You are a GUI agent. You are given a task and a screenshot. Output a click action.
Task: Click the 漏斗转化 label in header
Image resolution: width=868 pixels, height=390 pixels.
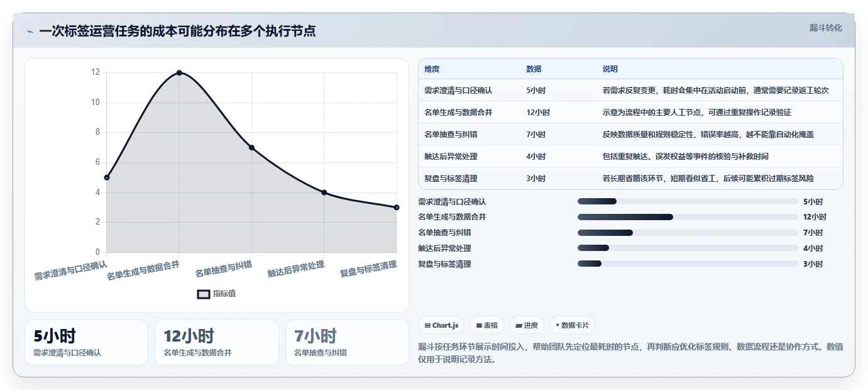pyautogui.click(x=826, y=28)
